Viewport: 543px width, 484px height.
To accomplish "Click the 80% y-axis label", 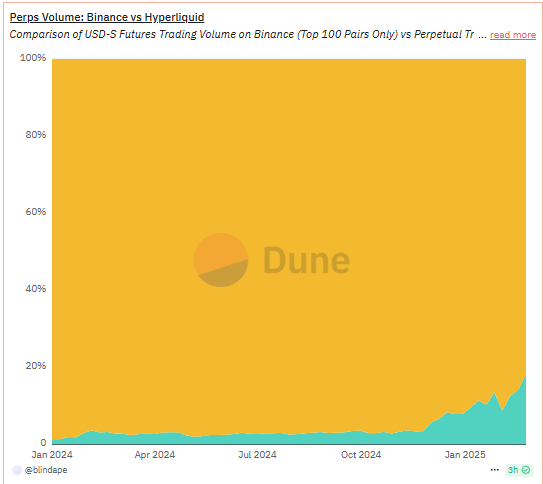I will tap(36, 135).
